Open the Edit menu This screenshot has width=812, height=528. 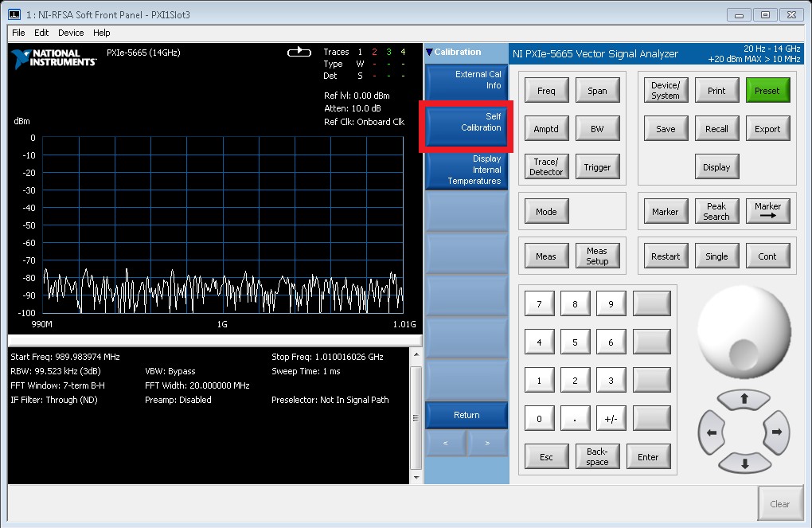(41, 33)
